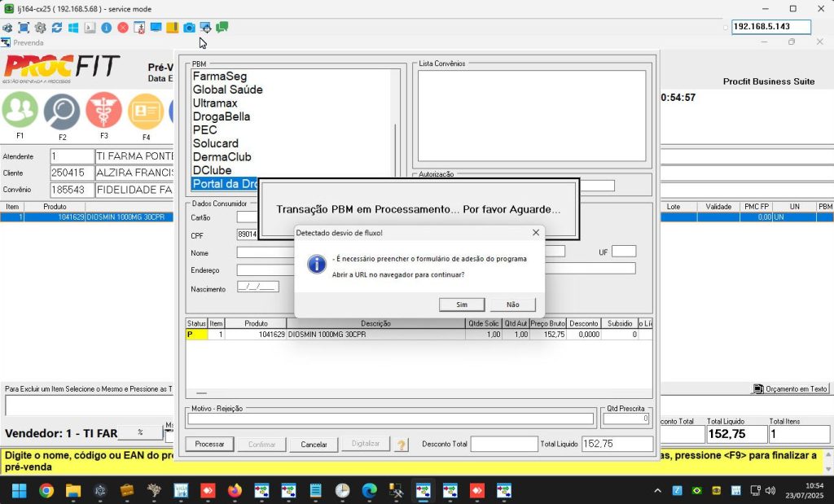Click the green chat bubbles icon
The image size is (834, 504).
tap(222, 28)
